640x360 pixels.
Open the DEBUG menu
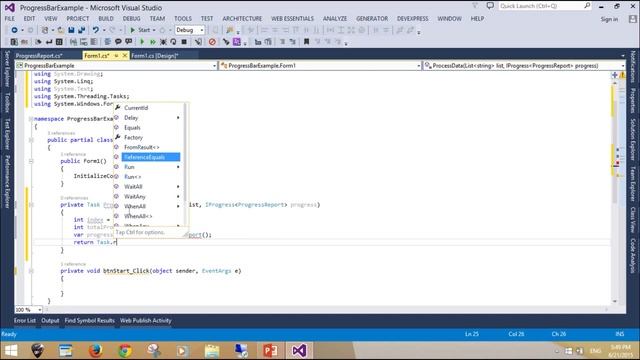131,19
